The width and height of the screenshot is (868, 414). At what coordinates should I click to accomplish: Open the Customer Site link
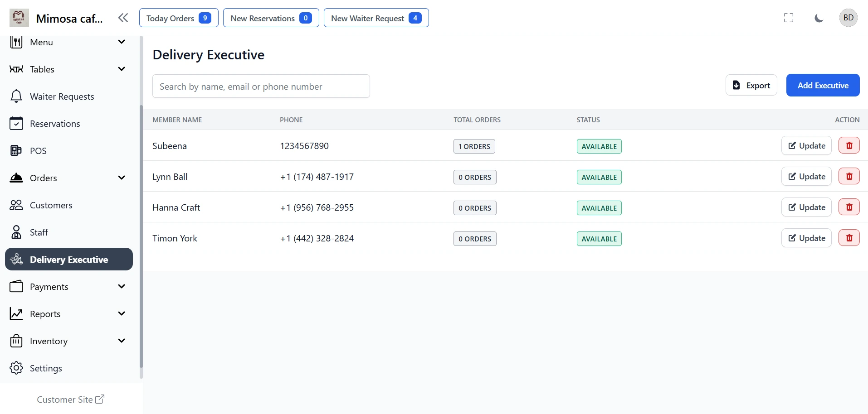click(x=71, y=400)
